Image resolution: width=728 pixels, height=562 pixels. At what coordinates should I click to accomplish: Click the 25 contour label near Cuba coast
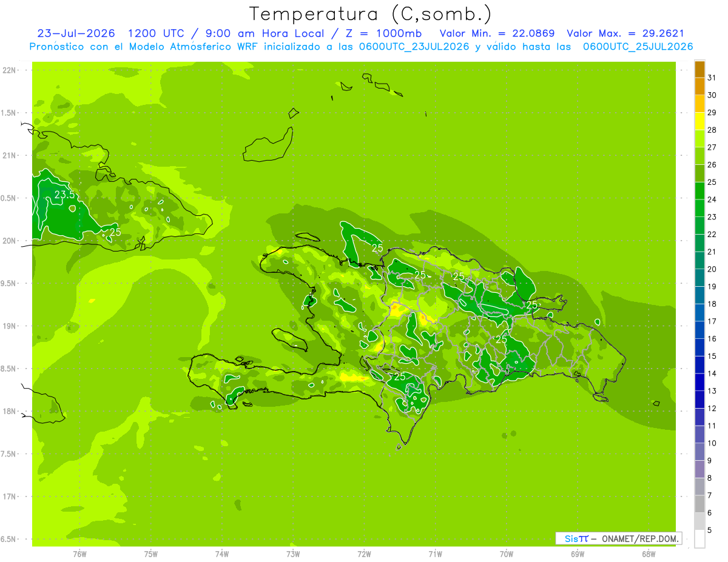pos(115,232)
